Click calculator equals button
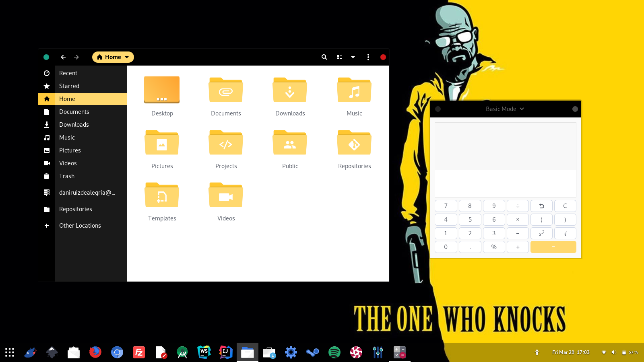This screenshot has width=644, height=362. tap(553, 247)
